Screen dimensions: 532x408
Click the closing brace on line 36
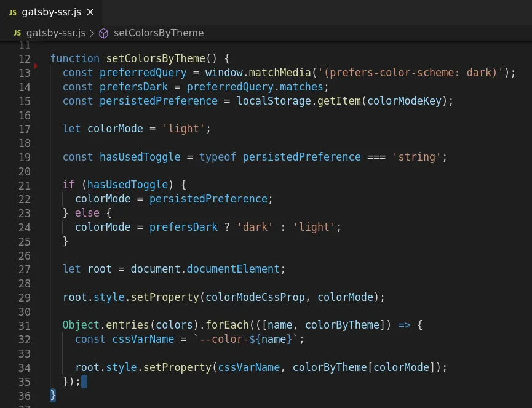point(53,396)
